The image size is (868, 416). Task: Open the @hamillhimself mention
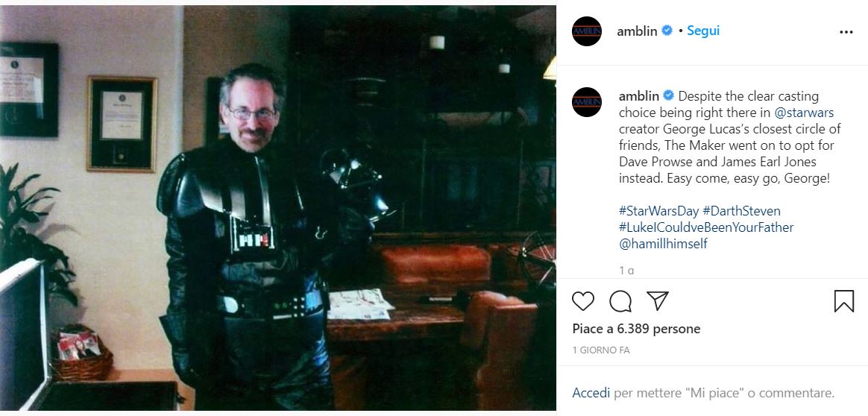pyautogui.click(x=663, y=244)
